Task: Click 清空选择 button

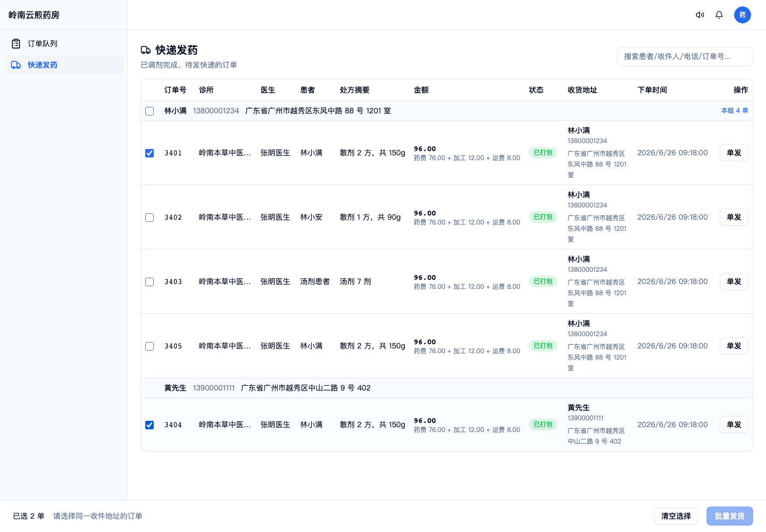Action: pos(676,516)
